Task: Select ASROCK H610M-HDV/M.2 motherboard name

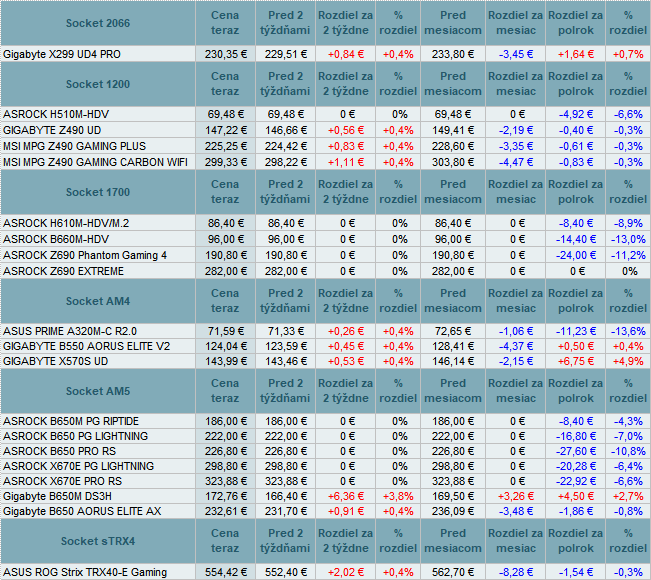Action: tap(66, 223)
